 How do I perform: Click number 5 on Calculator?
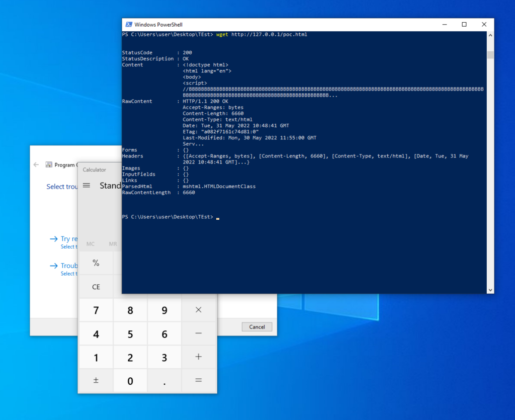pos(130,334)
